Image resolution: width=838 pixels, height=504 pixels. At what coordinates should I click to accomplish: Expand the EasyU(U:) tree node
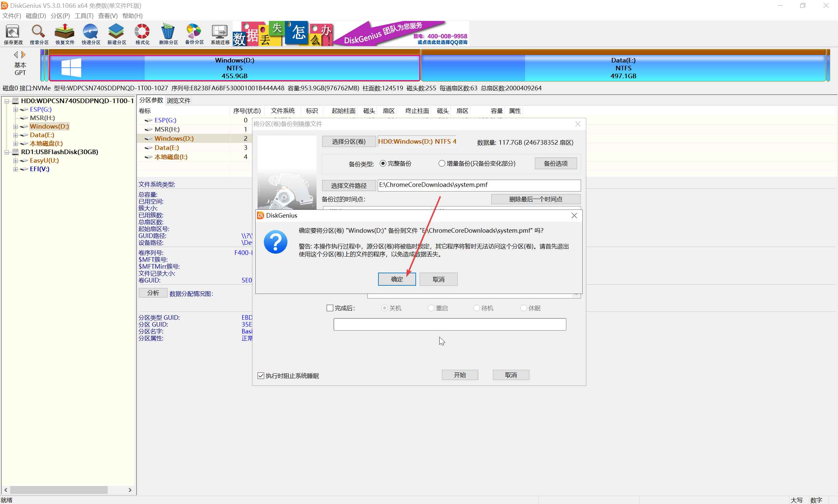click(15, 161)
